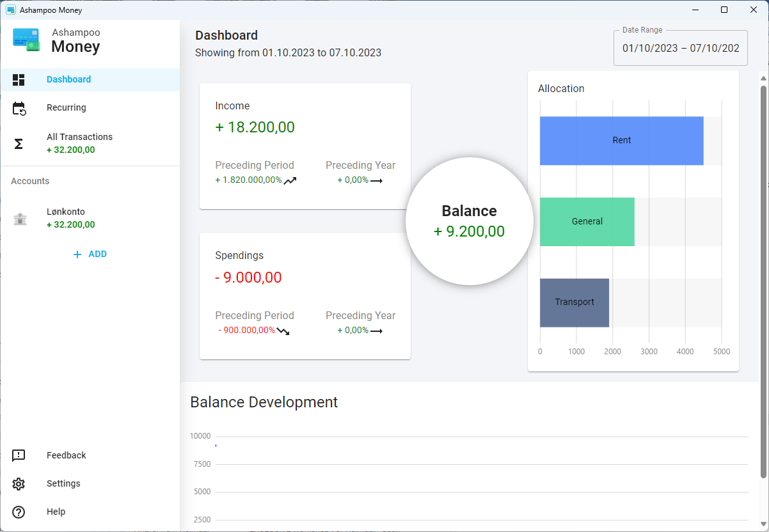This screenshot has height=532, width=769.
Task: Click the blue Rent allocation bar
Action: click(621, 141)
